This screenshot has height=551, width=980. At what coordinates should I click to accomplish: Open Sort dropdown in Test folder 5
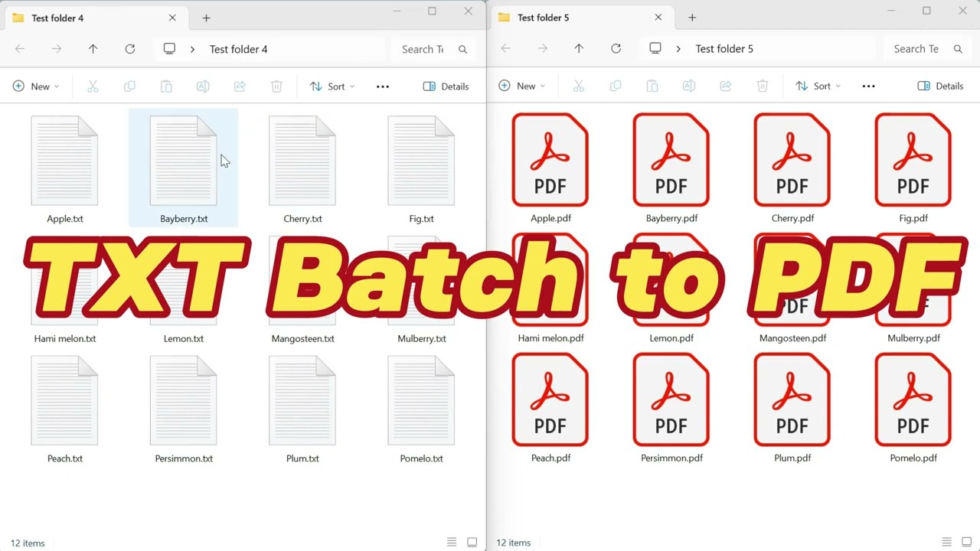(x=818, y=86)
